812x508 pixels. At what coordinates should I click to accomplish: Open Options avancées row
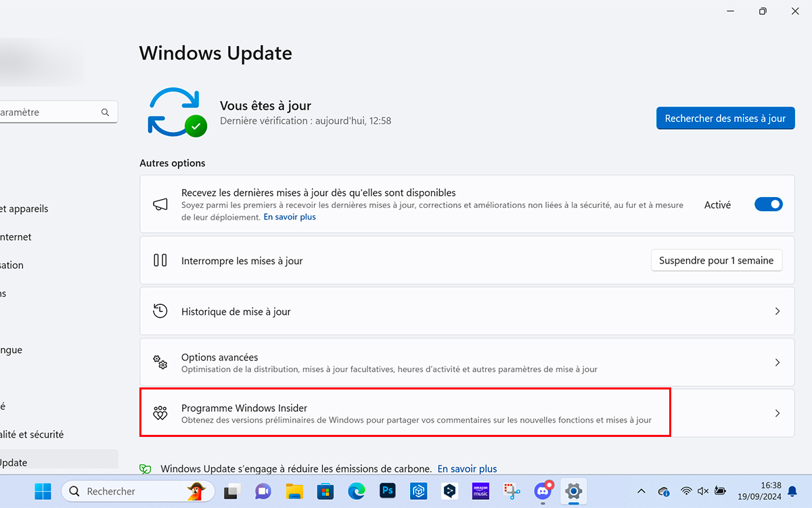click(x=467, y=362)
